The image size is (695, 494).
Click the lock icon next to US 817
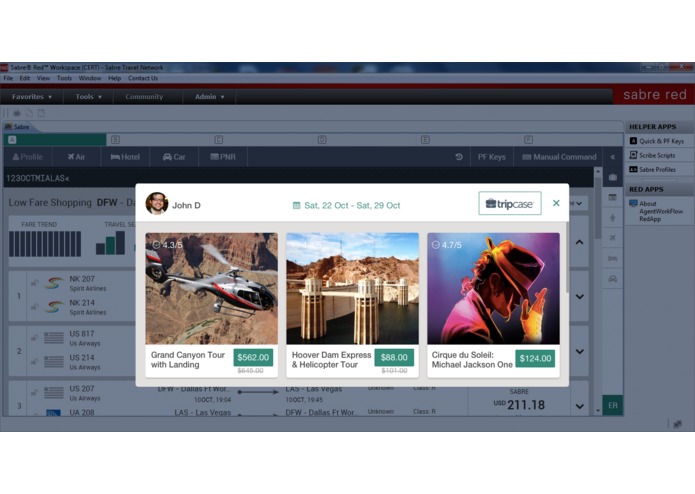[x=34, y=338]
